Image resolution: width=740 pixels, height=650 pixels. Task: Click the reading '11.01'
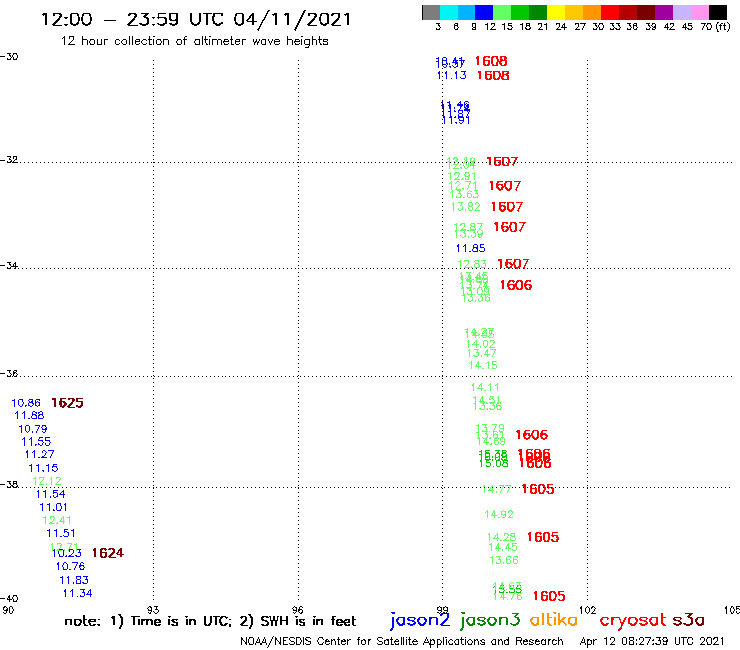click(53, 507)
